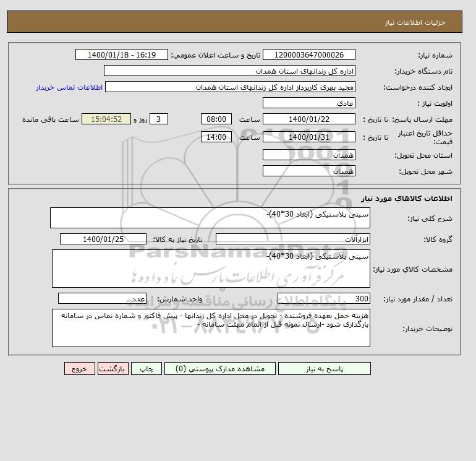Image resolution: width=476 pixels, height=461 pixels.
Task: Select the شماره نیاز field 1200003647000026
Action: click(309, 54)
